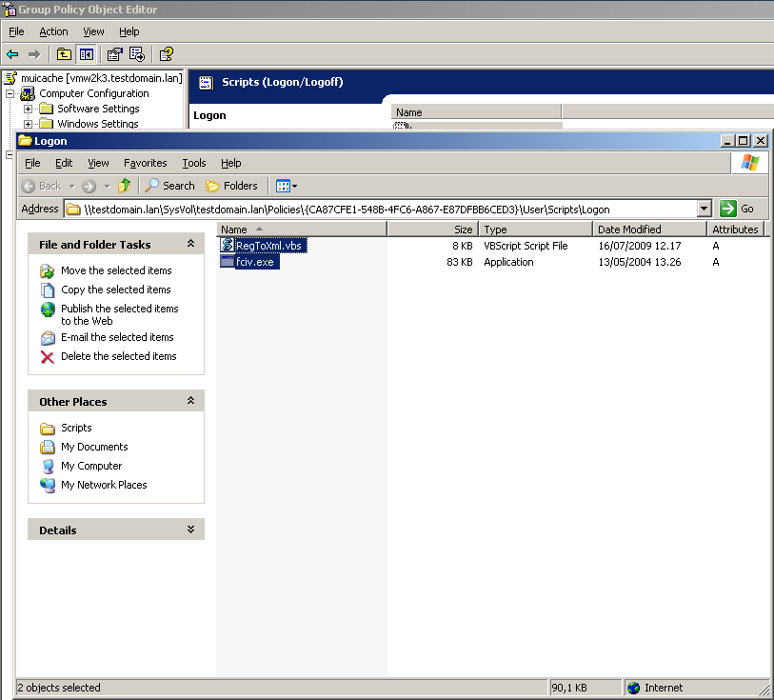Click the My Computer icon in Other Places
774x700 pixels.
pyautogui.click(x=48, y=466)
